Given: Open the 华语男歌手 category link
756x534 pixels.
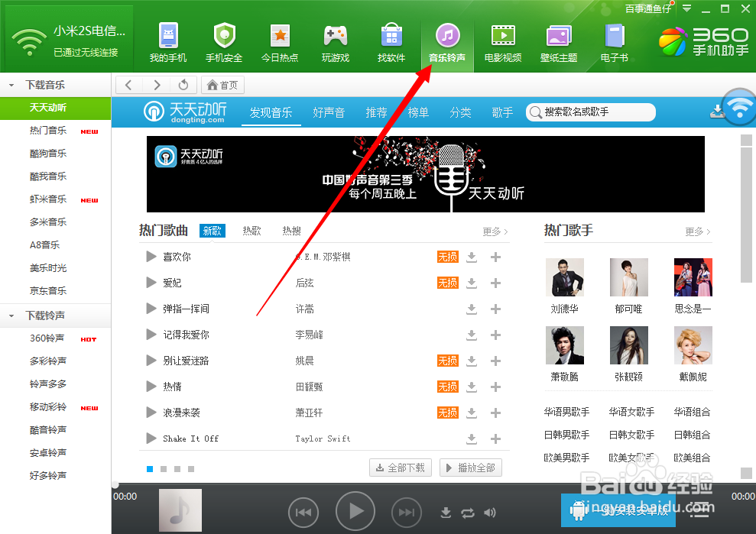Looking at the screenshot, I should tap(566, 412).
